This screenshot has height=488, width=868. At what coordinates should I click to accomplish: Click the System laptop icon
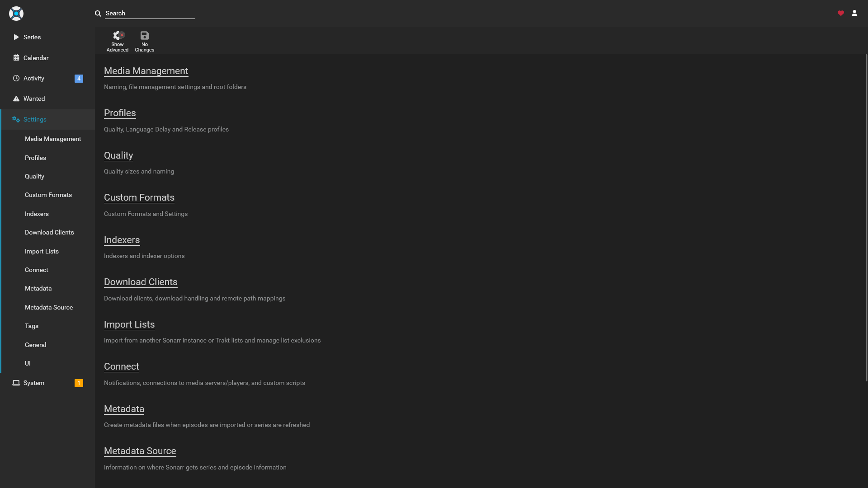[16, 383]
